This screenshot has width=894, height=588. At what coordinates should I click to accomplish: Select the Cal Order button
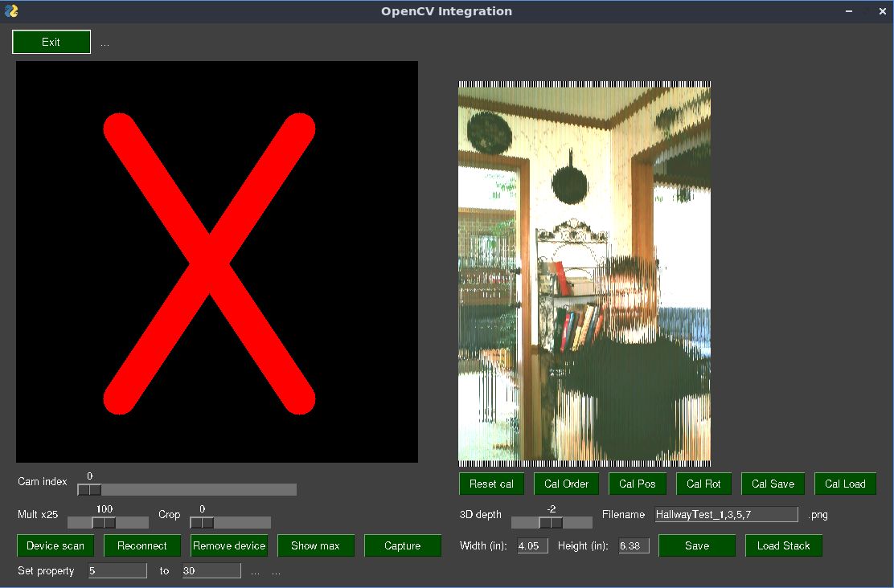point(566,484)
